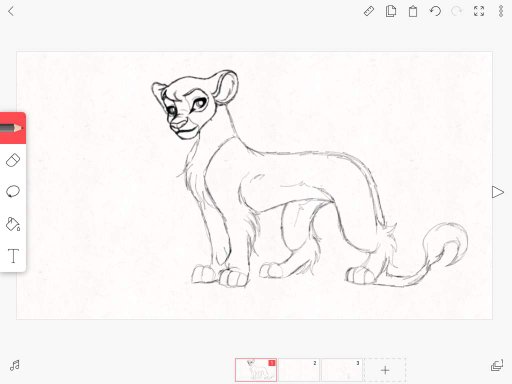Go back using the top-left arrow

coord(11,11)
